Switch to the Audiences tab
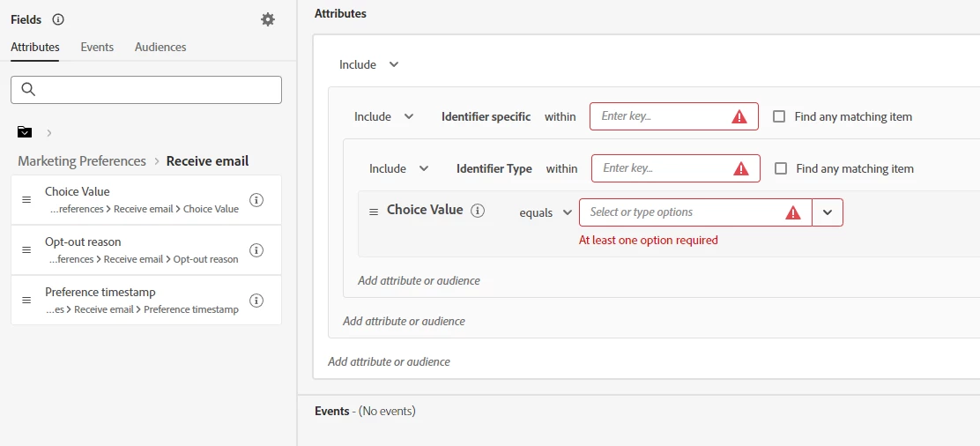 [x=160, y=47]
